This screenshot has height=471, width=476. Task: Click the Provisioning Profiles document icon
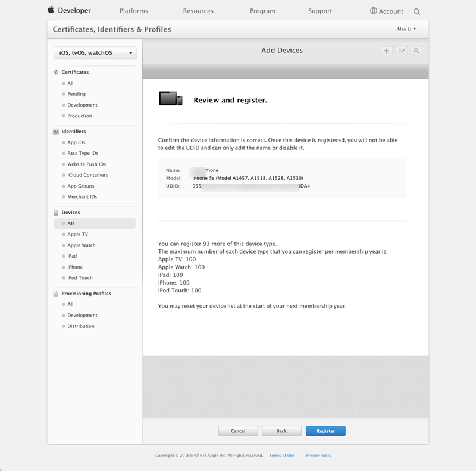56,294
